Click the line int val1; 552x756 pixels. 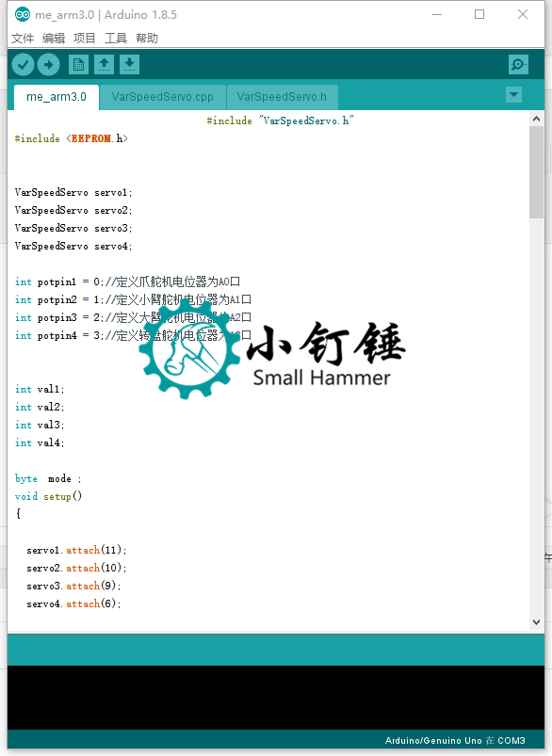40,389
